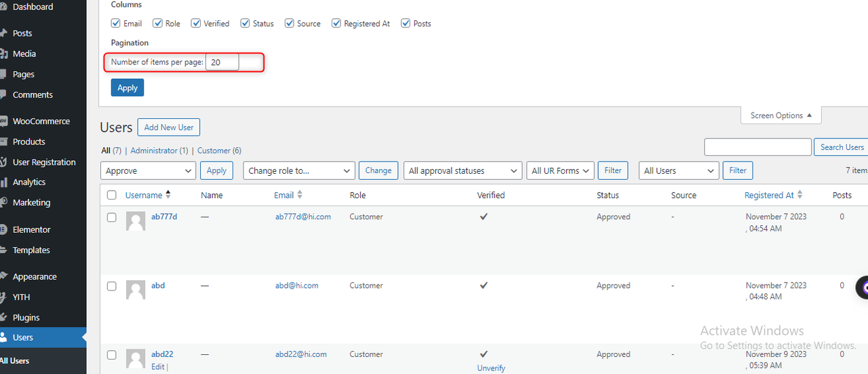
Task: Select All Users submenu item
Action: pyautogui.click(x=15, y=360)
